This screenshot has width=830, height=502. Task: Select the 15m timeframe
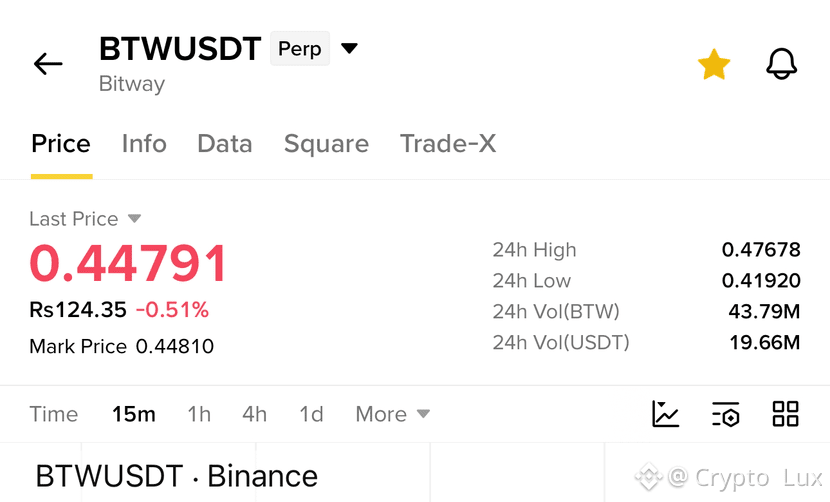[134, 414]
